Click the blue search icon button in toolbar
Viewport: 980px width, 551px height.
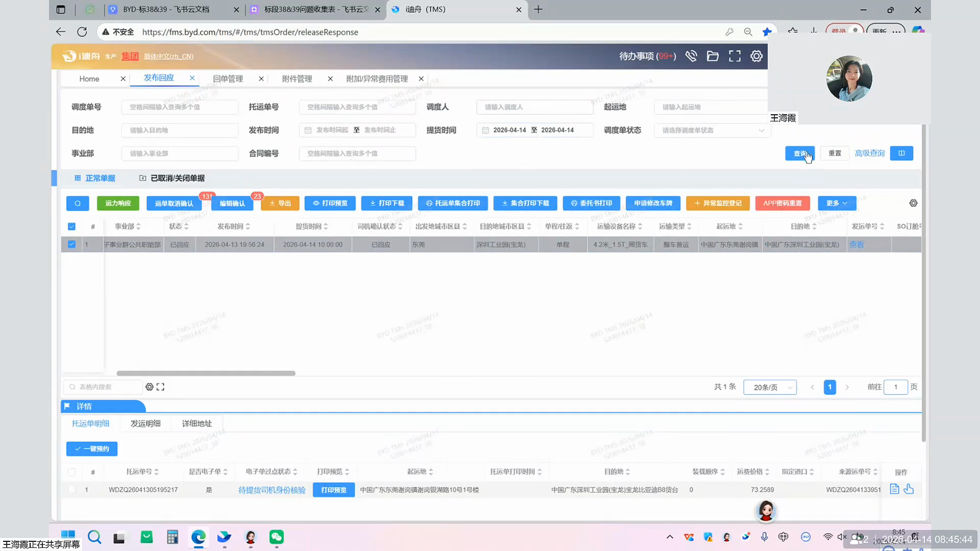click(78, 203)
